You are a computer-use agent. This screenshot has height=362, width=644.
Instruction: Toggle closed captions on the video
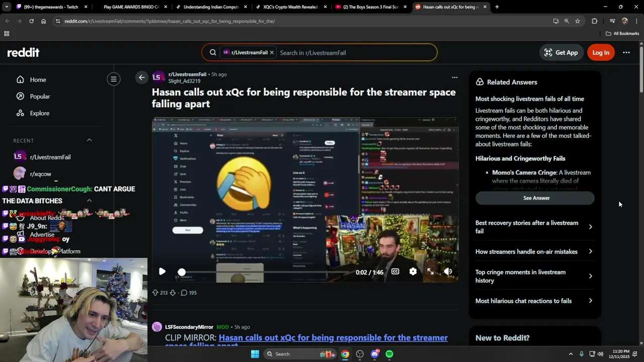(395, 271)
